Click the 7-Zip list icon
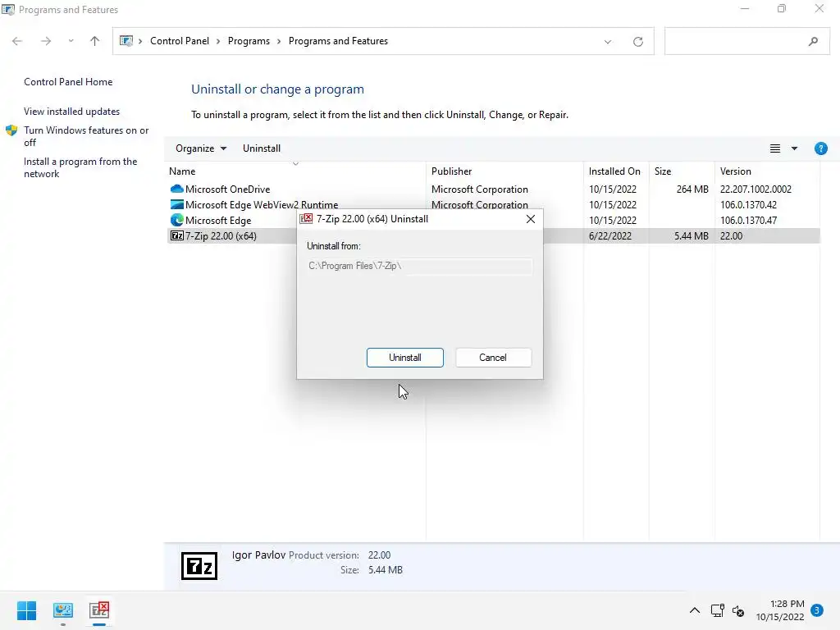The image size is (840, 630). click(x=177, y=235)
